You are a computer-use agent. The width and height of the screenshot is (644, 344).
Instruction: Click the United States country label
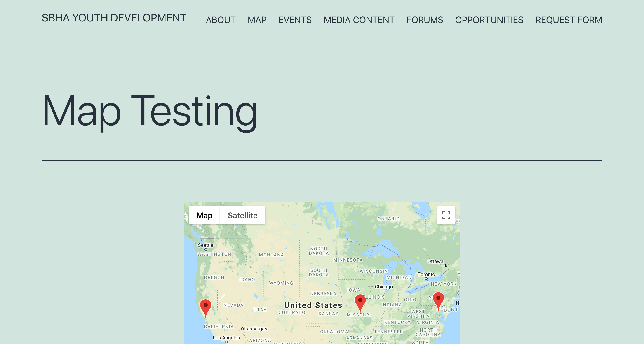(x=313, y=305)
